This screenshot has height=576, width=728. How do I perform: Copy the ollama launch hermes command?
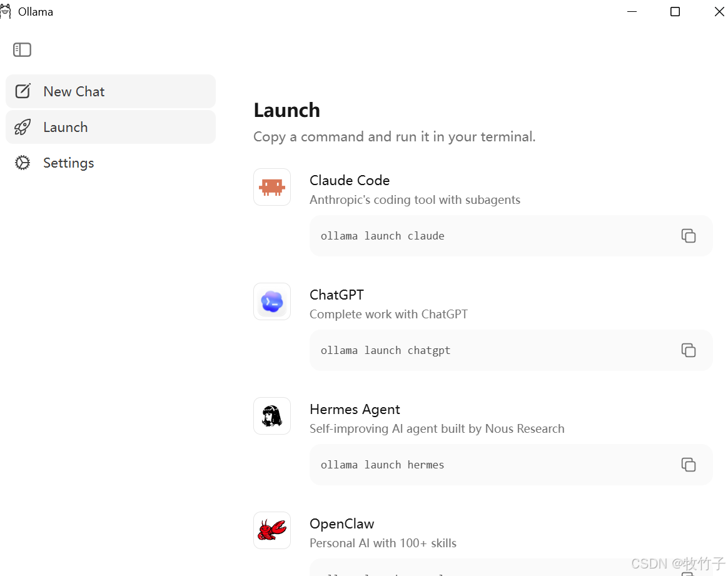click(688, 465)
